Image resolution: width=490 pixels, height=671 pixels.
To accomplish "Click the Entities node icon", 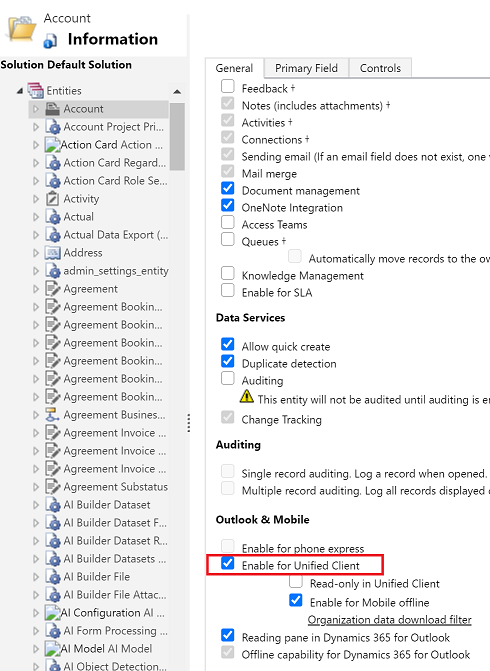I will pos(36,90).
